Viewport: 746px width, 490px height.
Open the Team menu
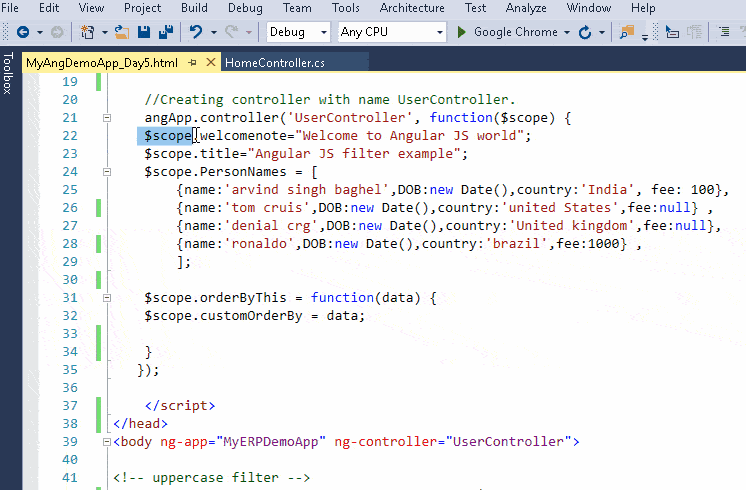[297, 8]
